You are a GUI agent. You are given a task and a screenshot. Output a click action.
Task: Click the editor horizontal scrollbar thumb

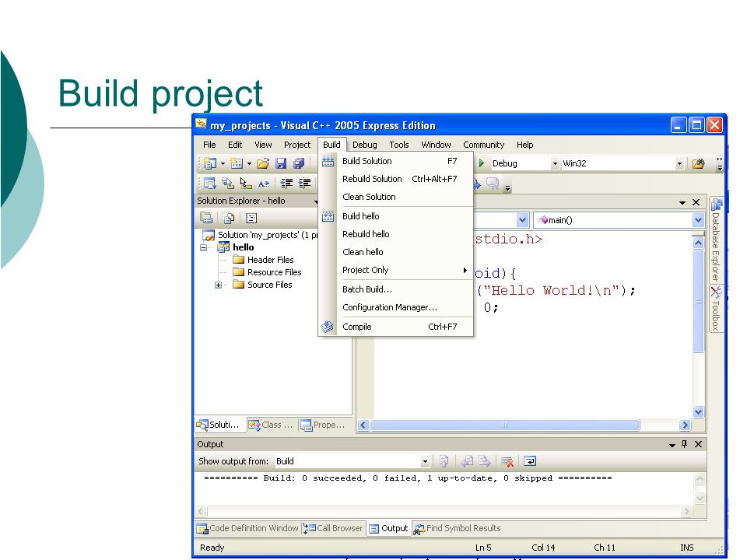pos(505,425)
